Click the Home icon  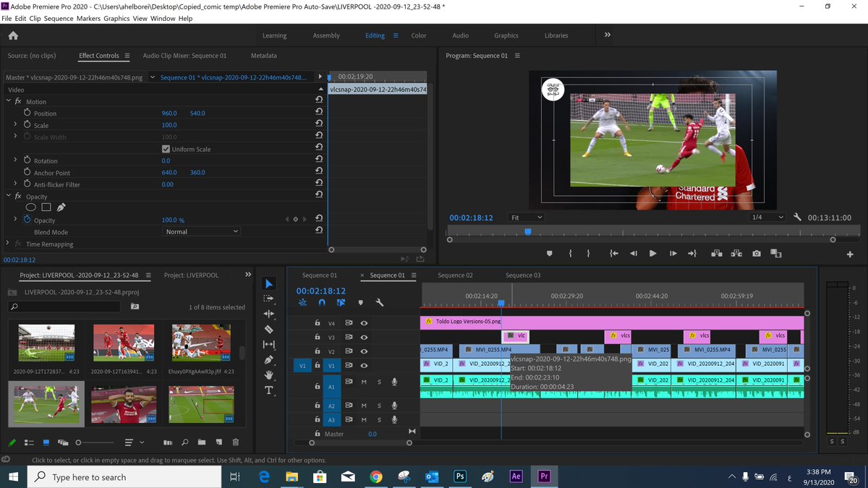point(13,35)
